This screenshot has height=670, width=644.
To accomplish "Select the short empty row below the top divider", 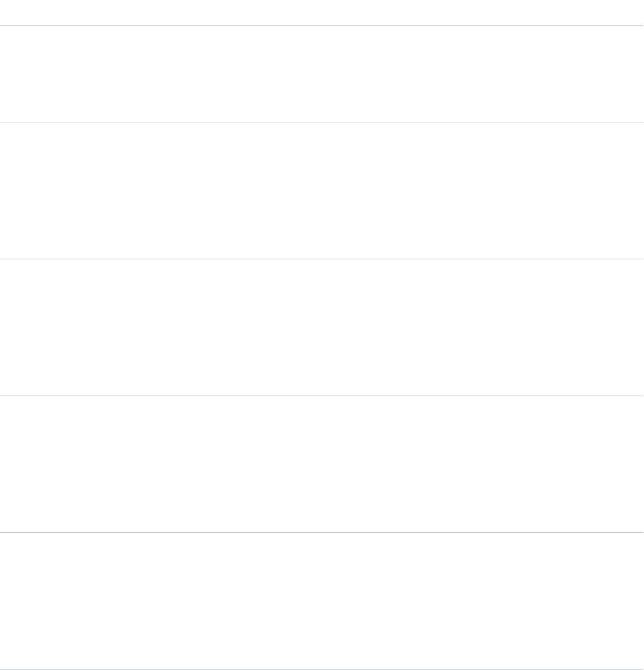I will 322,73.
